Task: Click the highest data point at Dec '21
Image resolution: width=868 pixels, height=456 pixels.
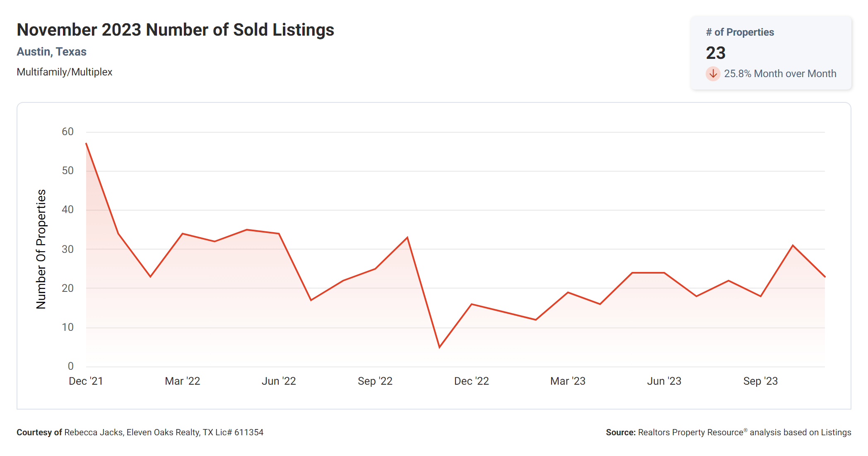Action: pyautogui.click(x=86, y=143)
